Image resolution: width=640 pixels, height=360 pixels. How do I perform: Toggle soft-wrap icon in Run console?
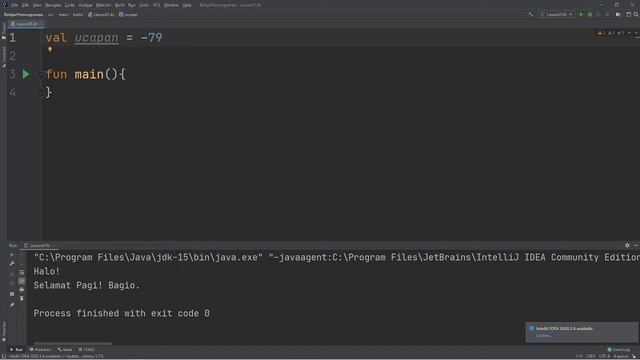(22, 272)
